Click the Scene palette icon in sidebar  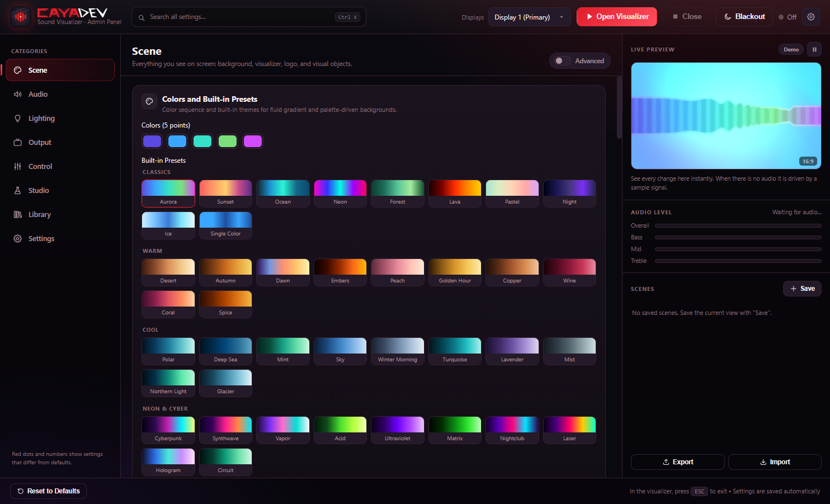[18, 70]
